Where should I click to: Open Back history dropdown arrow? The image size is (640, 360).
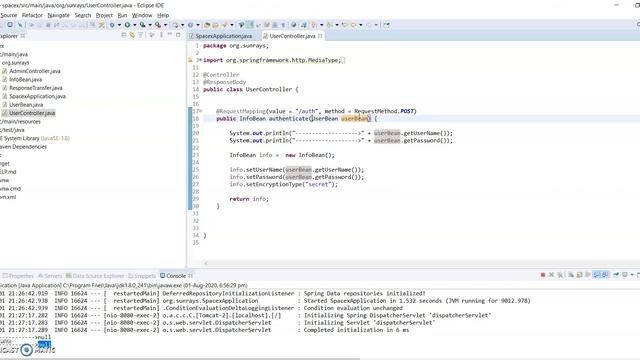point(361,25)
